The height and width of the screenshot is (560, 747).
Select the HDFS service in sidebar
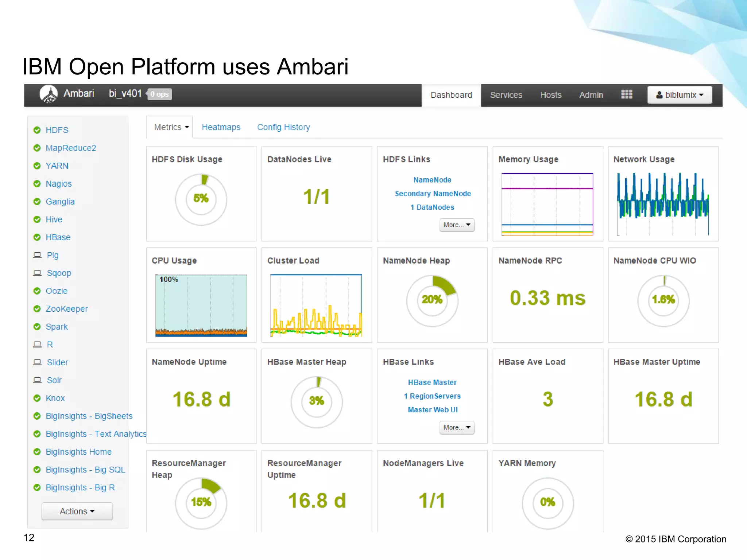coord(57,130)
